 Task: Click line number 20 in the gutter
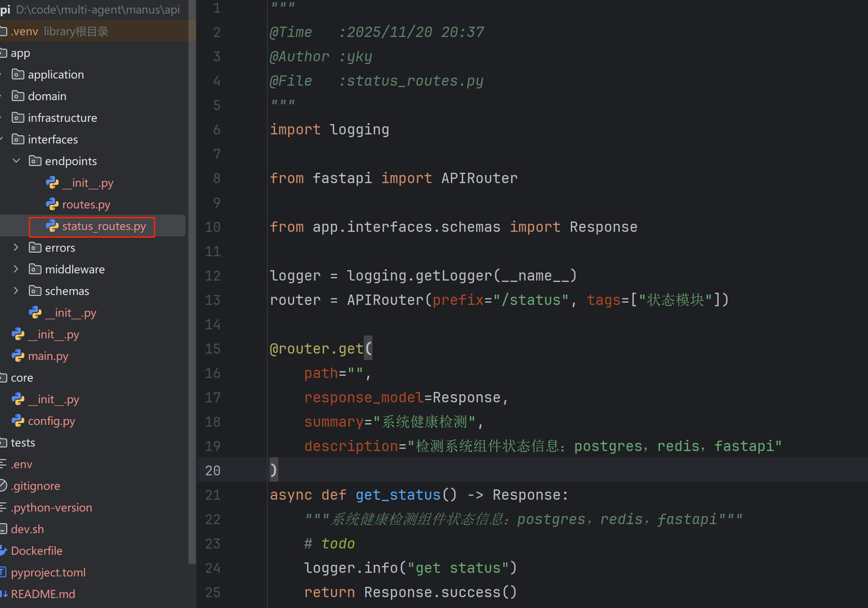[212, 470]
